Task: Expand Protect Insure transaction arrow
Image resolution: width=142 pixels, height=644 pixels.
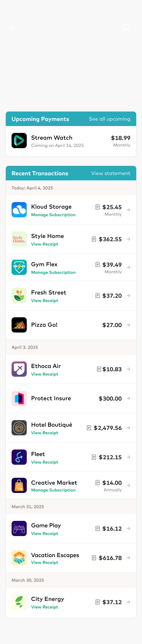Action: point(128,398)
